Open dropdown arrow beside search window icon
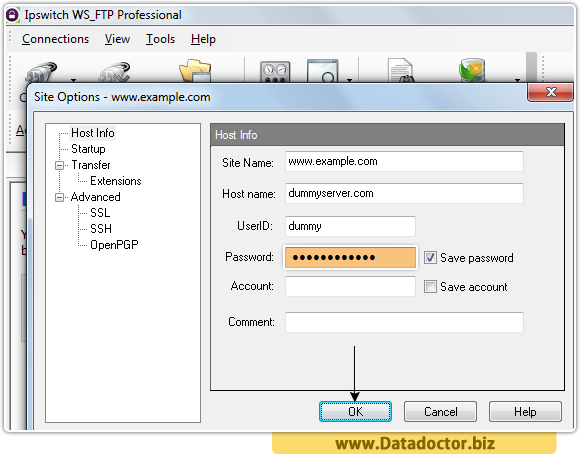The width and height of the screenshot is (580, 454). [x=349, y=80]
